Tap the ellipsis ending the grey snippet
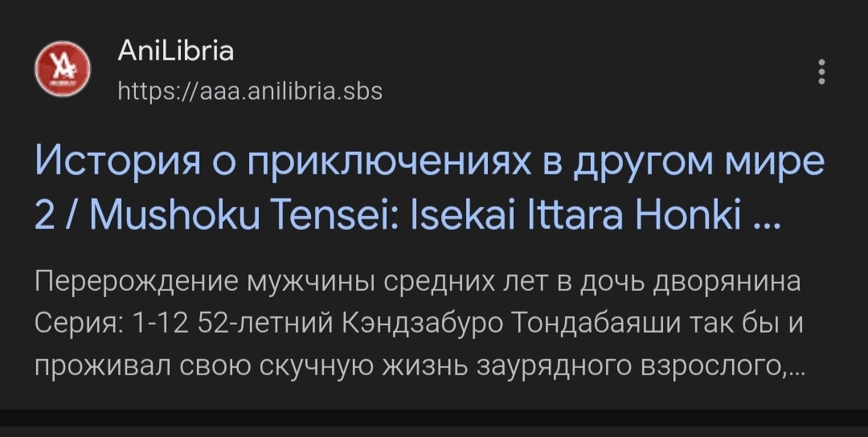The width and height of the screenshot is (868, 437). click(796, 370)
